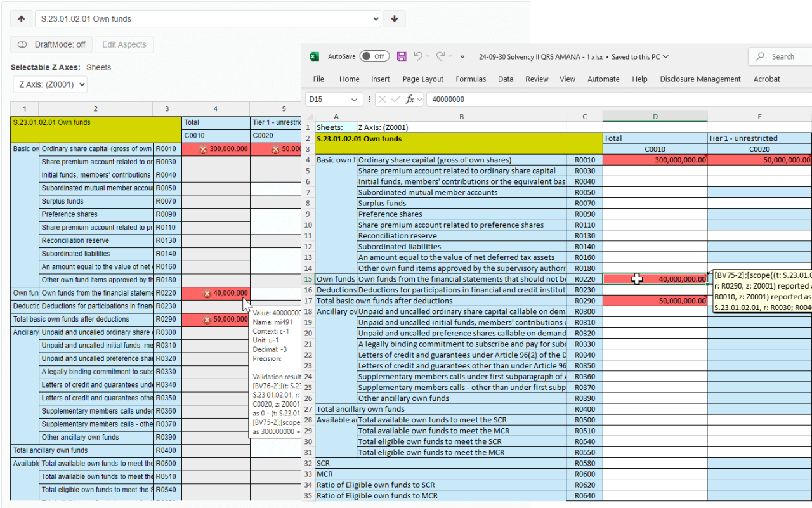The width and height of the screenshot is (812, 508).
Task: Open the Review ribbon tab
Action: click(x=537, y=79)
